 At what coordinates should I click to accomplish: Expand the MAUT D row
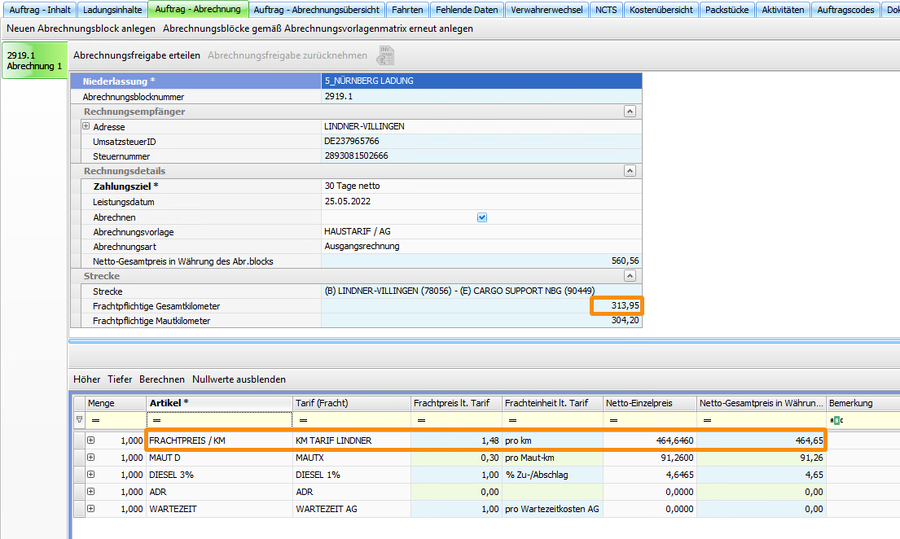pyautogui.click(x=91, y=457)
